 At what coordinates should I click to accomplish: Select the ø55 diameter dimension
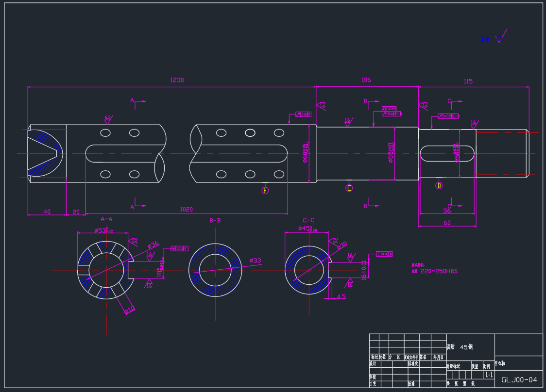click(x=392, y=153)
